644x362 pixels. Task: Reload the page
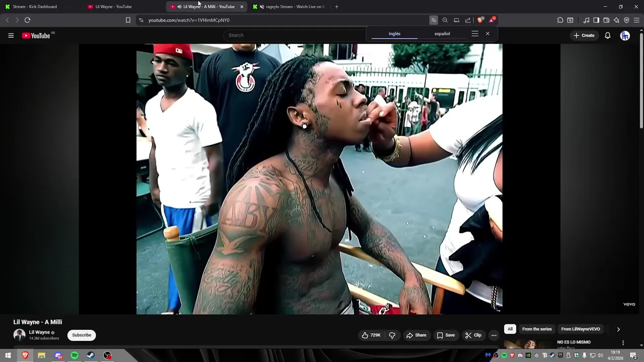(x=27, y=20)
